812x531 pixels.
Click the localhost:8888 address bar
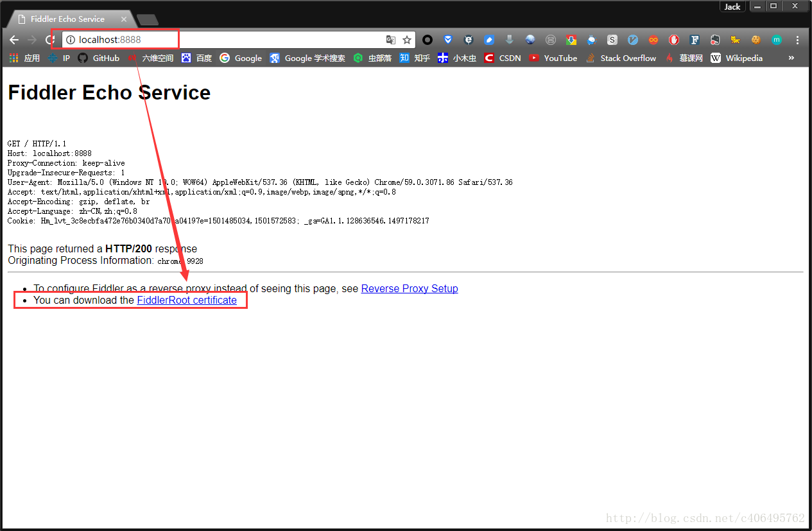point(225,40)
